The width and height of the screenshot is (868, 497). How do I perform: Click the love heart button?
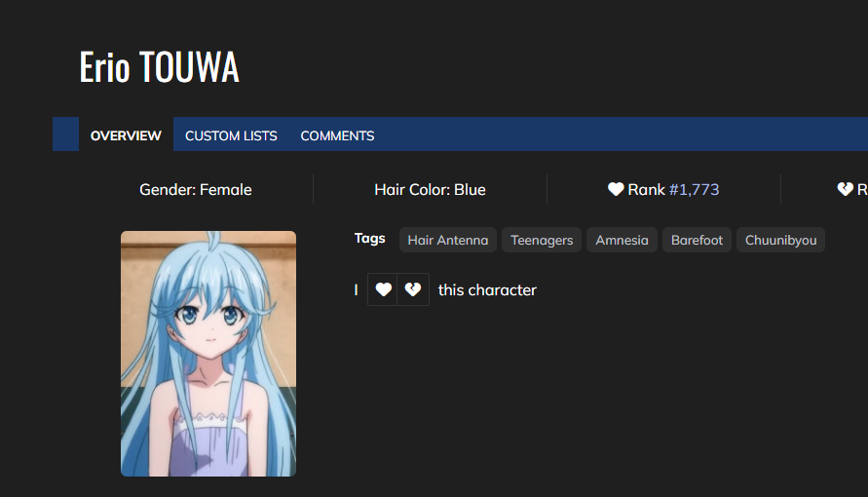pyautogui.click(x=383, y=289)
